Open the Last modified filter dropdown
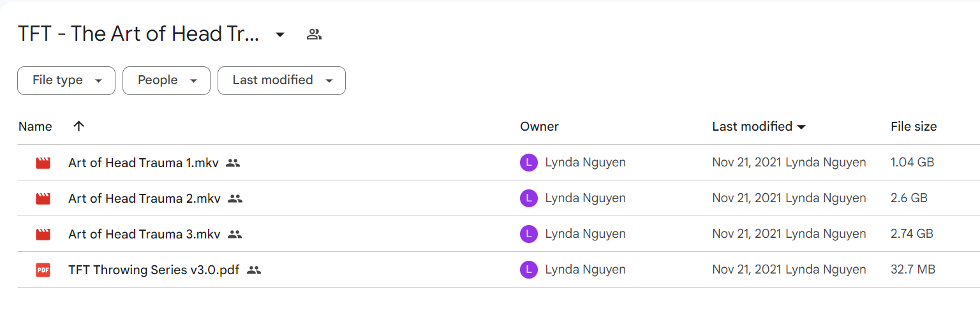980x322 pixels. 281,80
